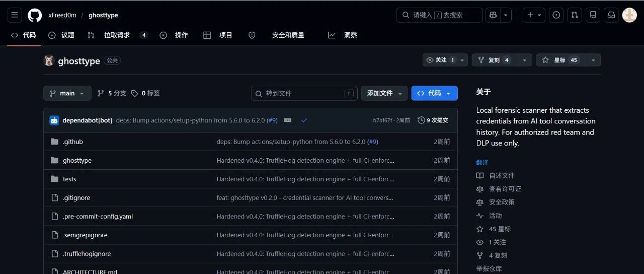
Task: Click the ghosttype repository avatar image
Action: [x=49, y=61]
